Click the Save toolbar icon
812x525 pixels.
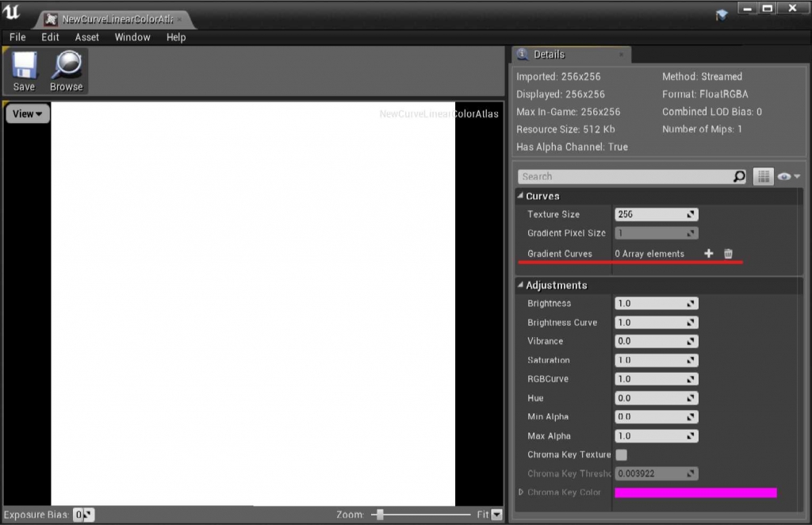point(24,71)
